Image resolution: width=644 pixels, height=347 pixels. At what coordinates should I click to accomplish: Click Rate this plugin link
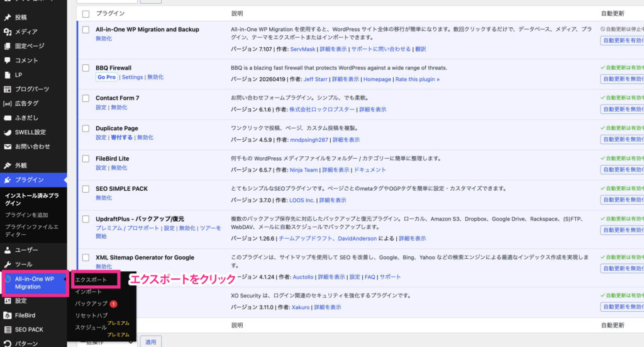pos(418,79)
